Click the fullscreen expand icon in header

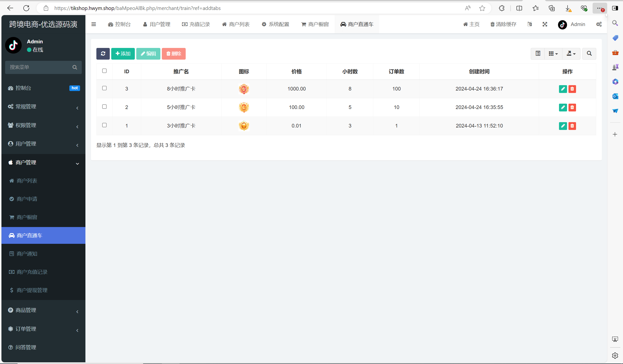click(545, 24)
